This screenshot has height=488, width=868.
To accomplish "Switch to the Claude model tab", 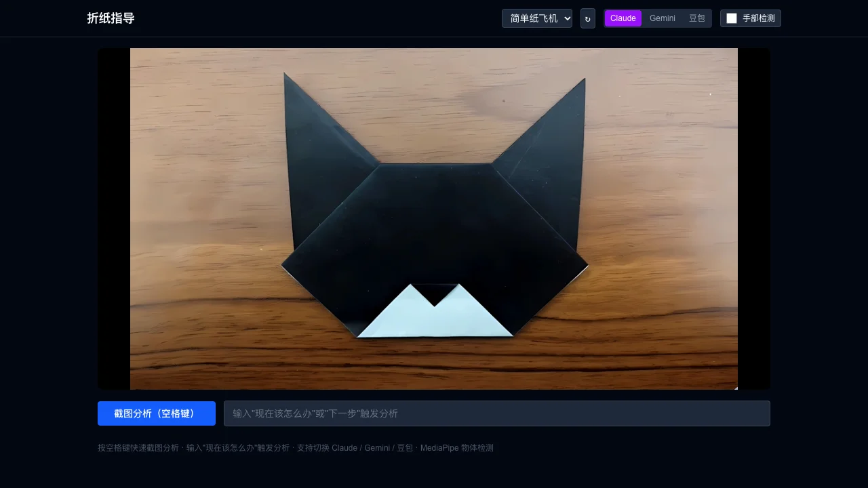I will (x=623, y=18).
